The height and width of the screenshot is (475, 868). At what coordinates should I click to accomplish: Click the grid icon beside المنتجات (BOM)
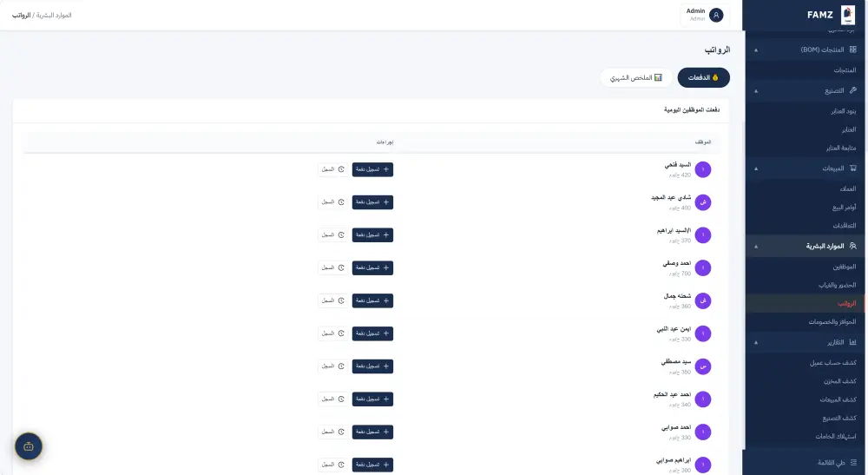[852, 49]
